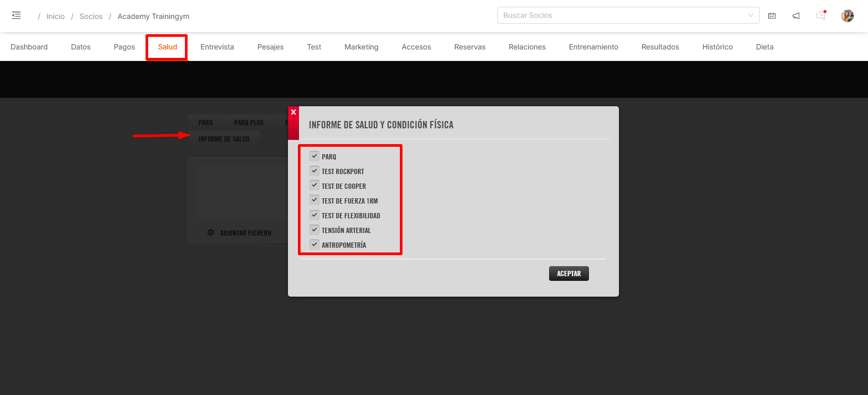Toggle the sidebar menu collapse icon

tap(16, 16)
